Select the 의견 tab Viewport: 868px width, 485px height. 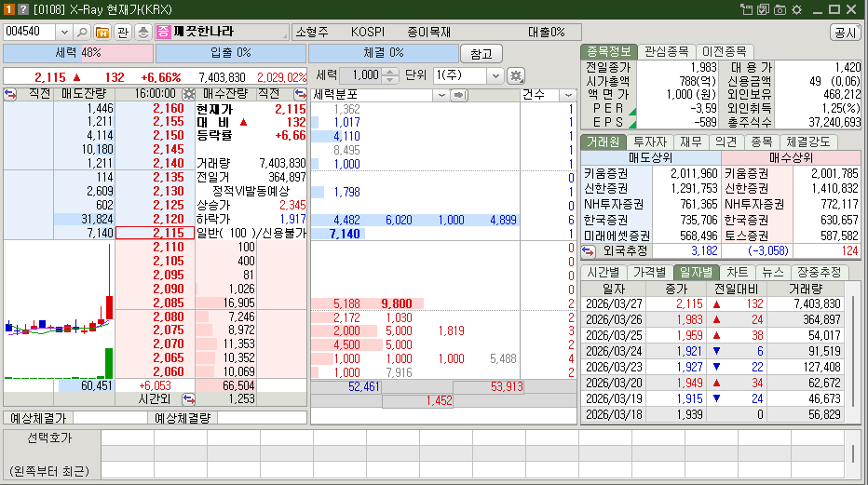(x=726, y=142)
